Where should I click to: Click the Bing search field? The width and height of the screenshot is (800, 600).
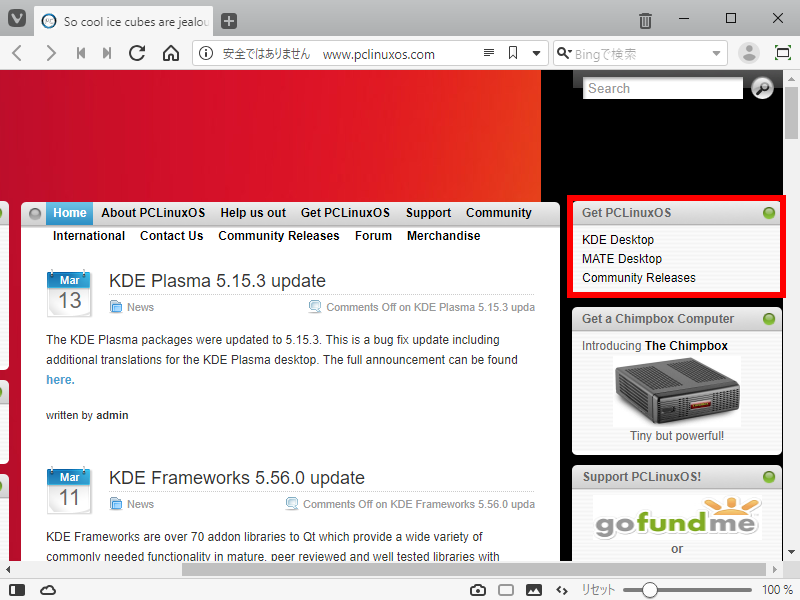tap(640, 54)
